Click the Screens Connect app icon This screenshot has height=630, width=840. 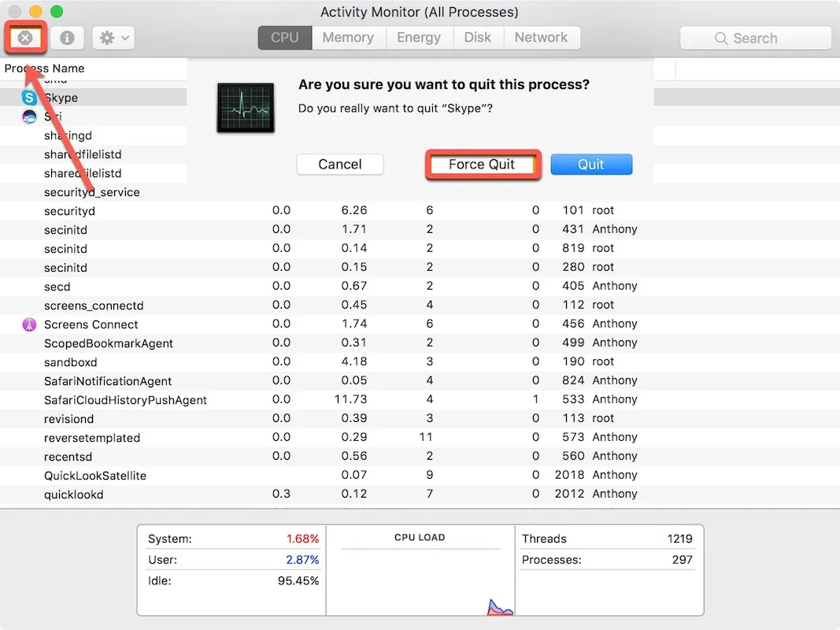point(29,324)
